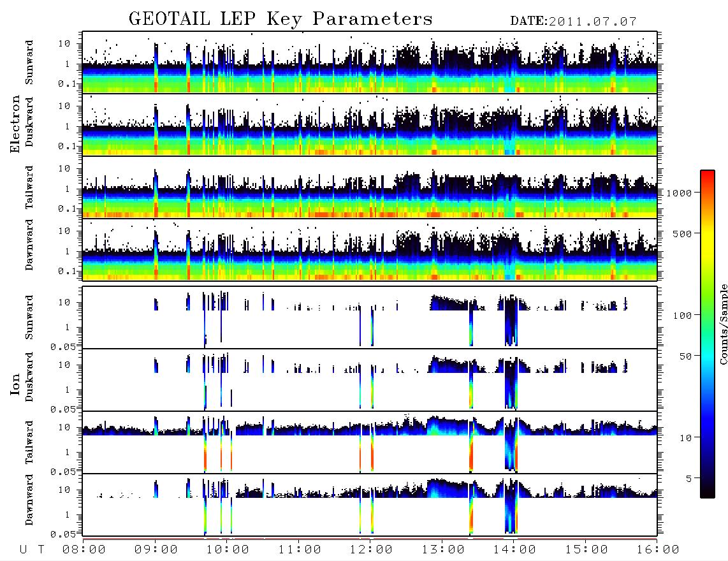Select the Electron "Dawnward" panel label
The height and width of the screenshot is (561, 728).
[x=29, y=245]
